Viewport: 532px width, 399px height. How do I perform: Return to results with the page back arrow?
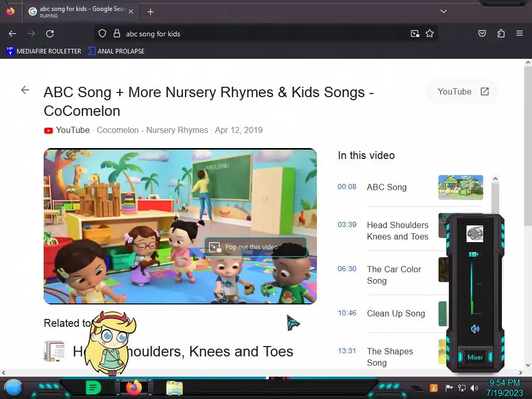coord(25,90)
